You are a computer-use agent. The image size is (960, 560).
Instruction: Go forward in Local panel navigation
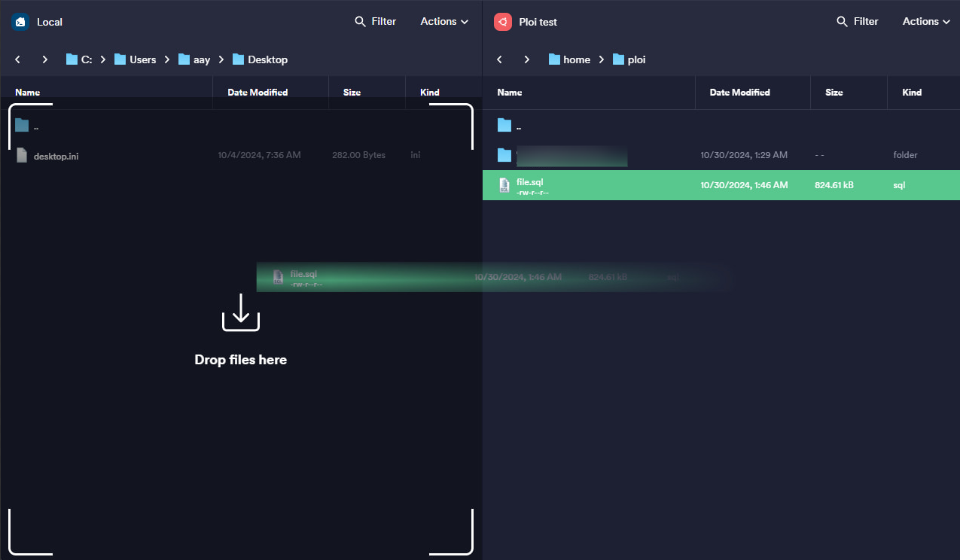click(x=45, y=59)
